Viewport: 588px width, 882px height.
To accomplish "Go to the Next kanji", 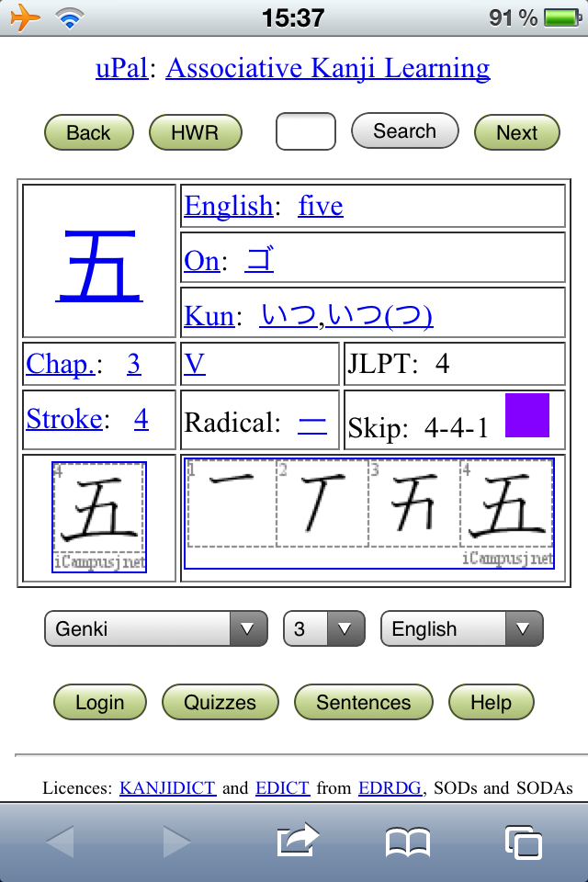I will [517, 132].
